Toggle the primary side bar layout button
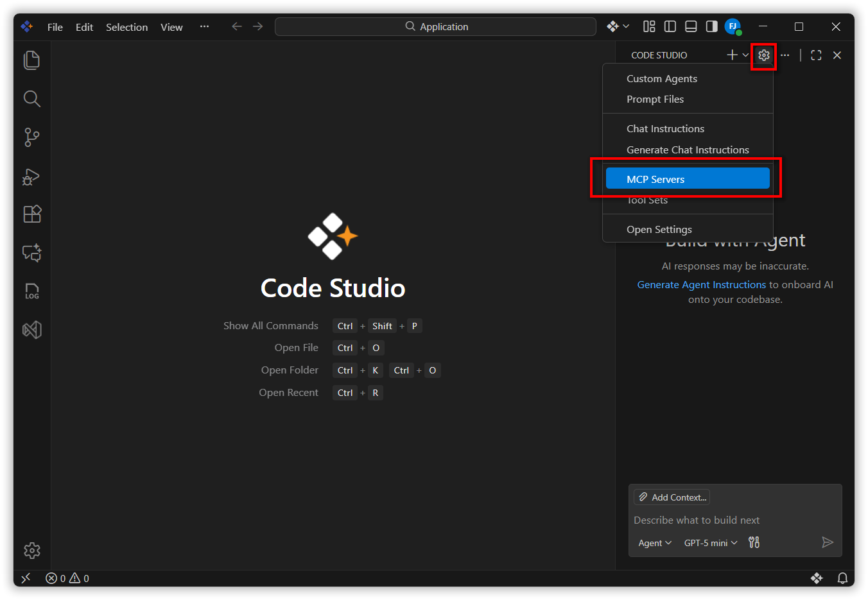This screenshot has height=600, width=868. [670, 26]
